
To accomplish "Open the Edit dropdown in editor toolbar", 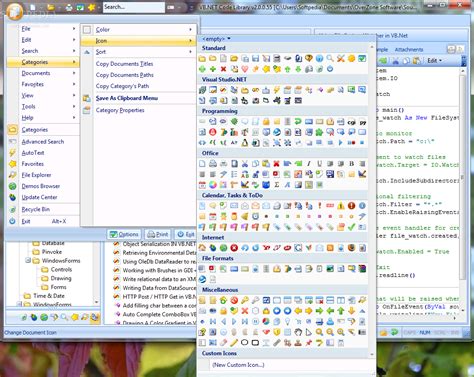I will (434, 61).
